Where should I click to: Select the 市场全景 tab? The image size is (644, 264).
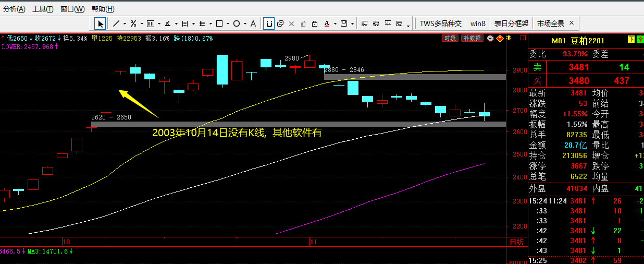coord(551,23)
